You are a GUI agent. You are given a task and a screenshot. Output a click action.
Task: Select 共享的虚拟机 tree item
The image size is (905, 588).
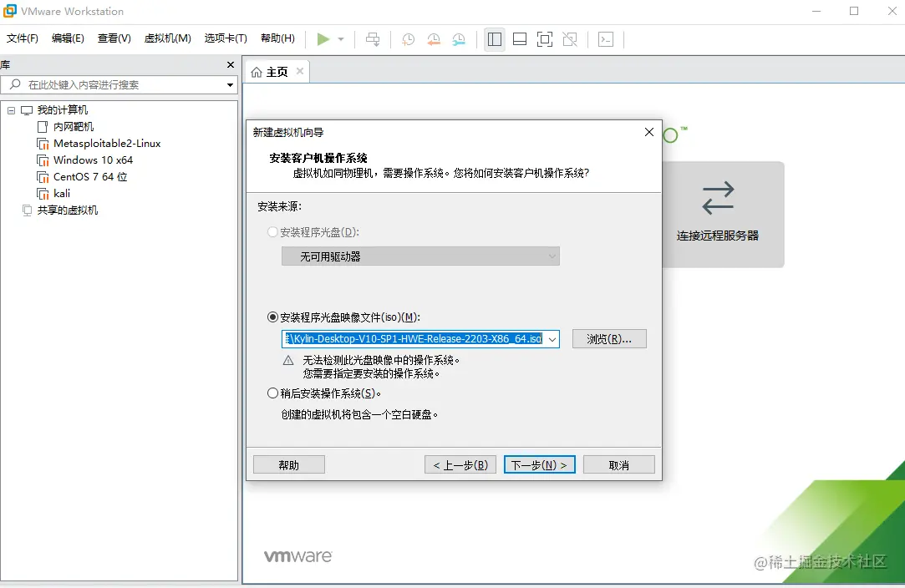pyautogui.click(x=68, y=210)
